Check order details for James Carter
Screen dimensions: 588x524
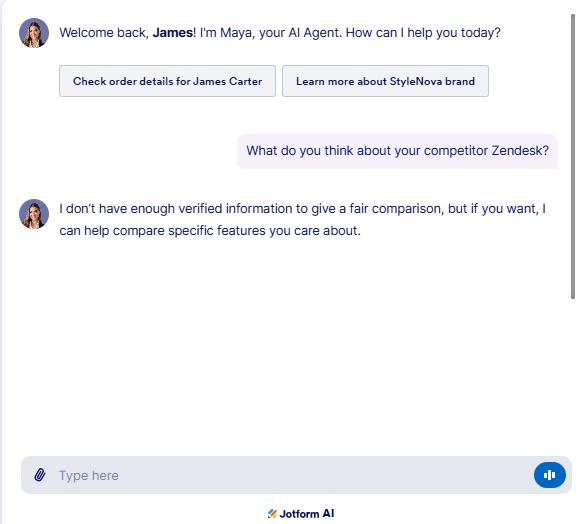point(167,81)
